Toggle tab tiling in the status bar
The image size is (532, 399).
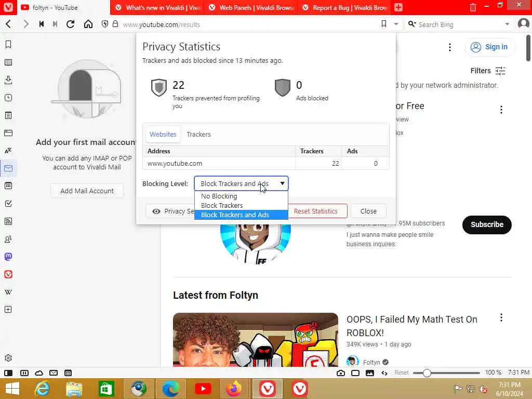(x=24, y=373)
